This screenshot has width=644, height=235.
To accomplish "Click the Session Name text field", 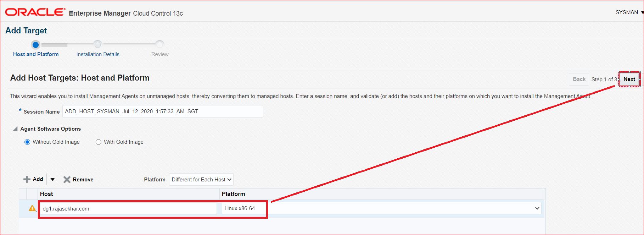I will pyautogui.click(x=163, y=111).
